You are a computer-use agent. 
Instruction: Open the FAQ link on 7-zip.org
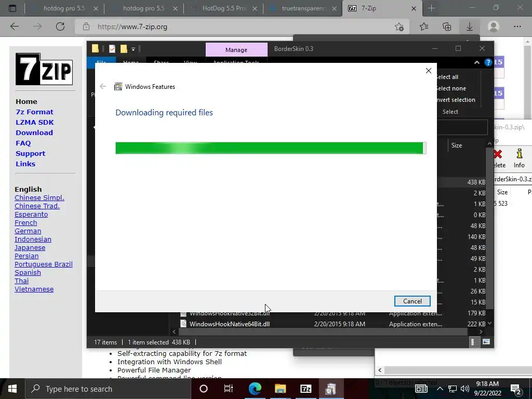coord(23,143)
